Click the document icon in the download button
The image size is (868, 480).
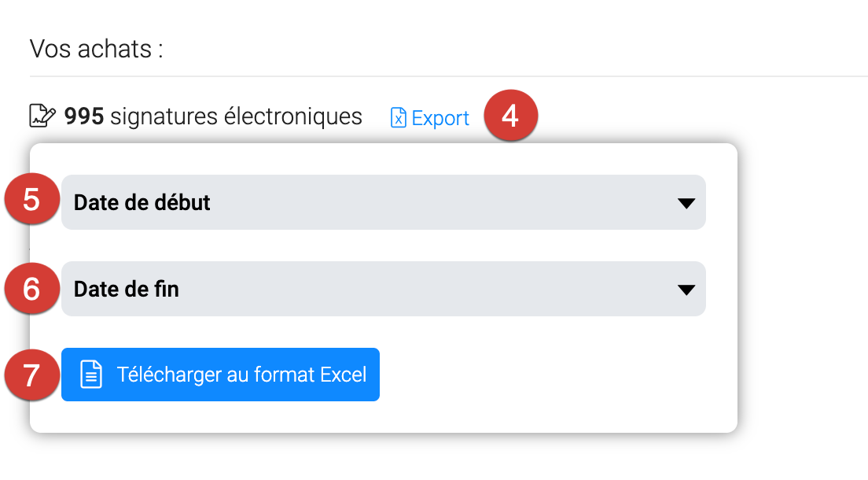coord(92,375)
